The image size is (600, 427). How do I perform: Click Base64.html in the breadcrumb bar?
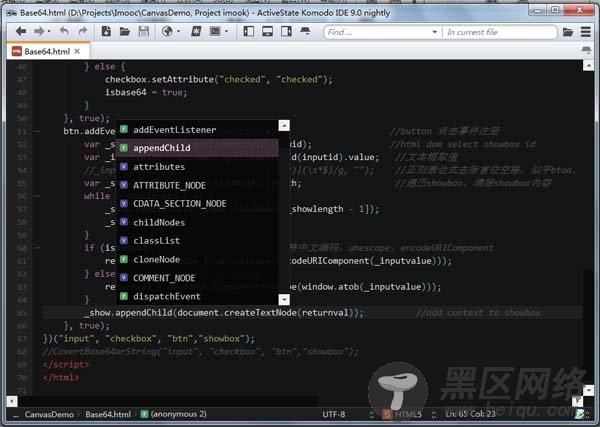point(108,414)
